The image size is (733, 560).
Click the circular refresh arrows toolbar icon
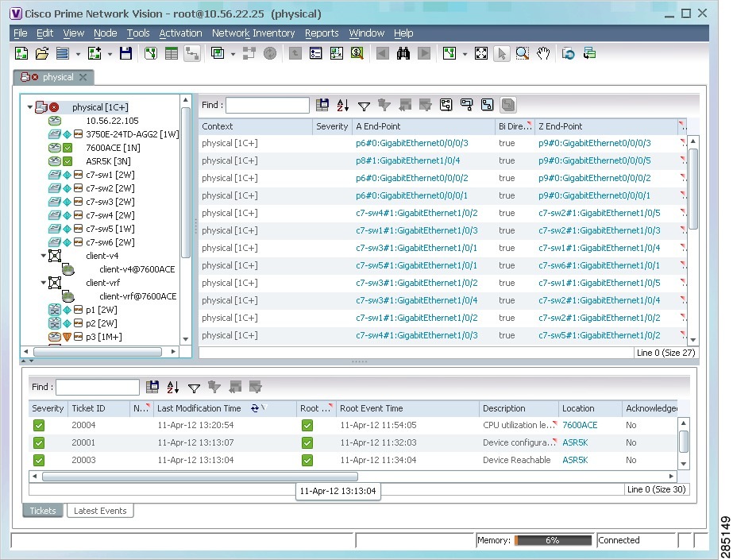pyautogui.click(x=569, y=53)
